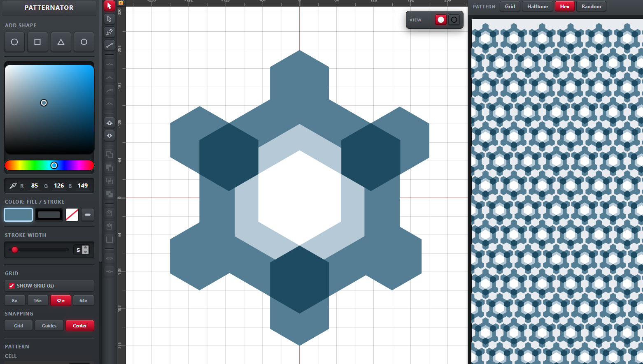Viewport: 643px width, 364px height.
Task: Add a square shape
Action: pos(37,42)
